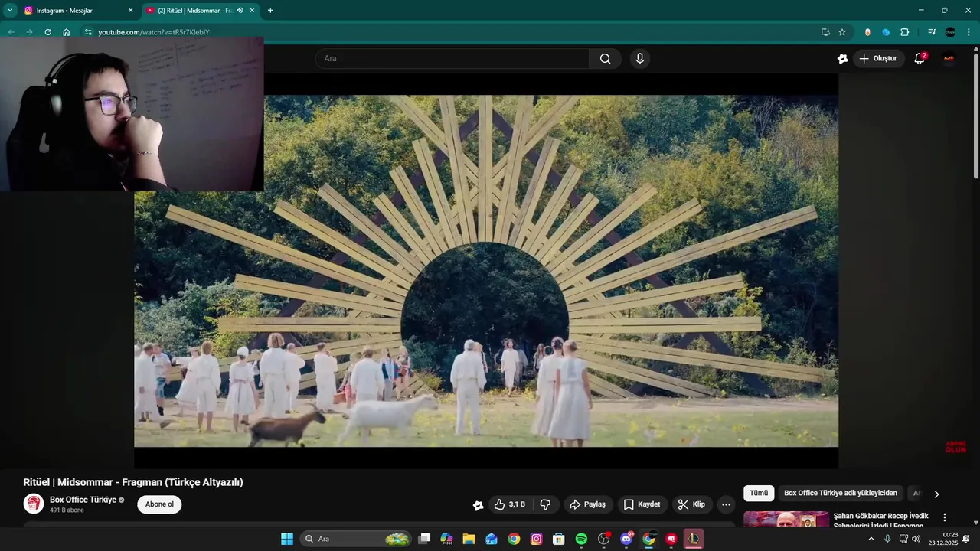Click the YouTube search input field
Viewport: 980px width, 551px height.
[x=452, y=59]
